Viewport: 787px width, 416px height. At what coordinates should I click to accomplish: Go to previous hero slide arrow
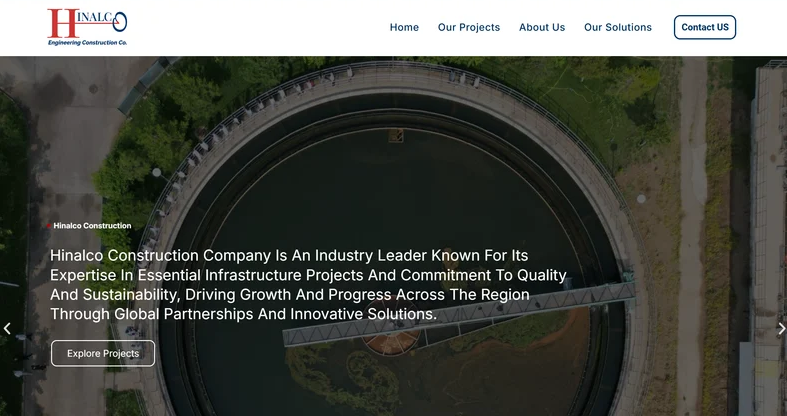[7, 329]
